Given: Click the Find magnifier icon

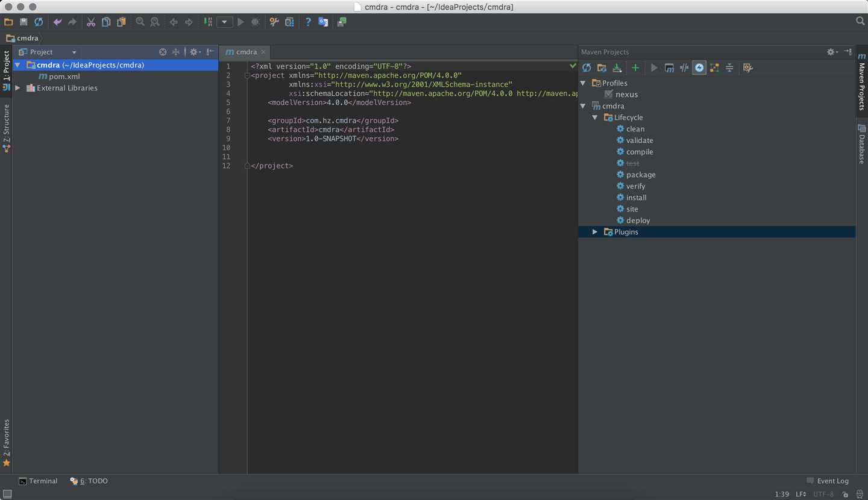Looking at the screenshot, I should pos(140,22).
